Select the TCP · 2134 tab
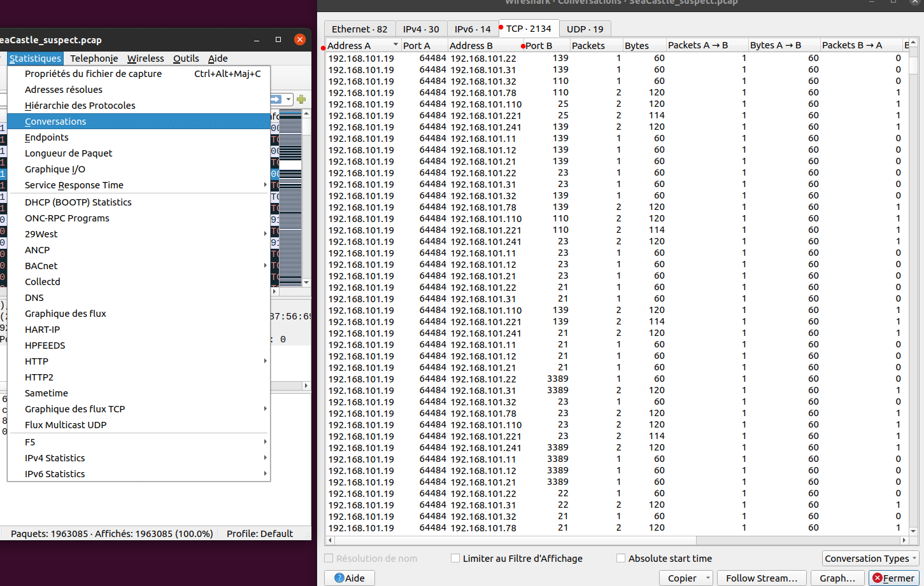This screenshot has width=924, height=586. pyautogui.click(x=529, y=29)
